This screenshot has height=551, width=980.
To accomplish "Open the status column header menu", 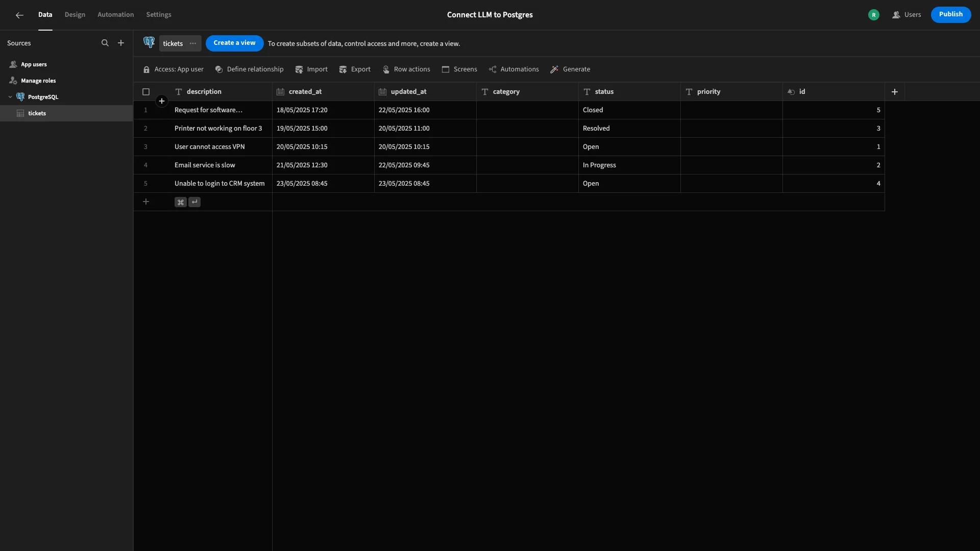I will [x=629, y=92].
